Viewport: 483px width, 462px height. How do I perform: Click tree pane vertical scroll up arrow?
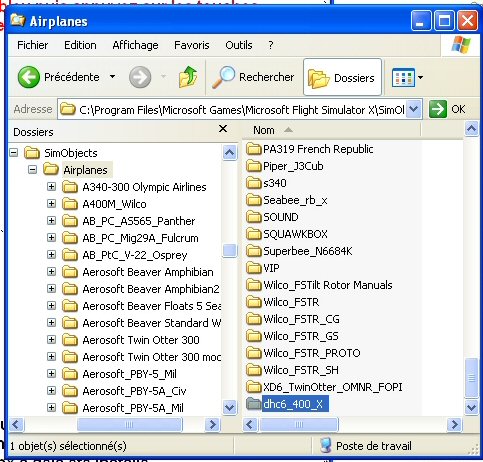pyautogui.click(x=230, y=153)
